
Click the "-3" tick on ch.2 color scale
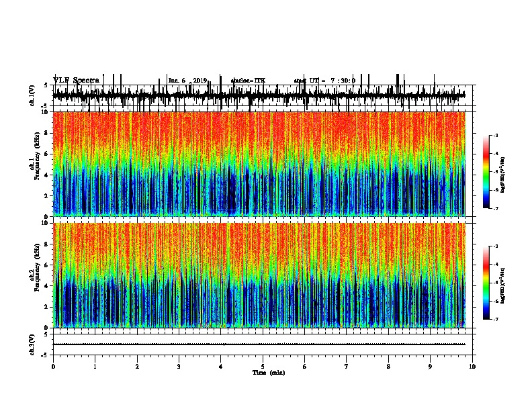pyautogui.click(x=496, y=246)
